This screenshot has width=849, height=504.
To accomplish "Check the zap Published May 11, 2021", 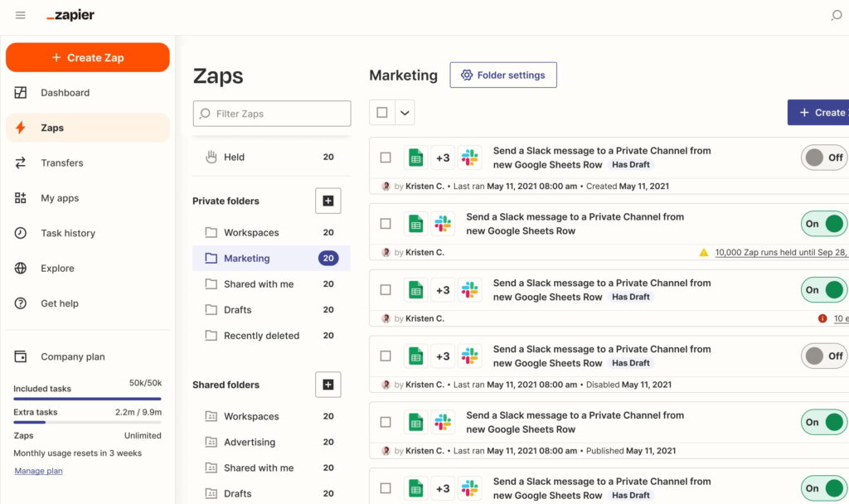I will (x=386, y=422).
